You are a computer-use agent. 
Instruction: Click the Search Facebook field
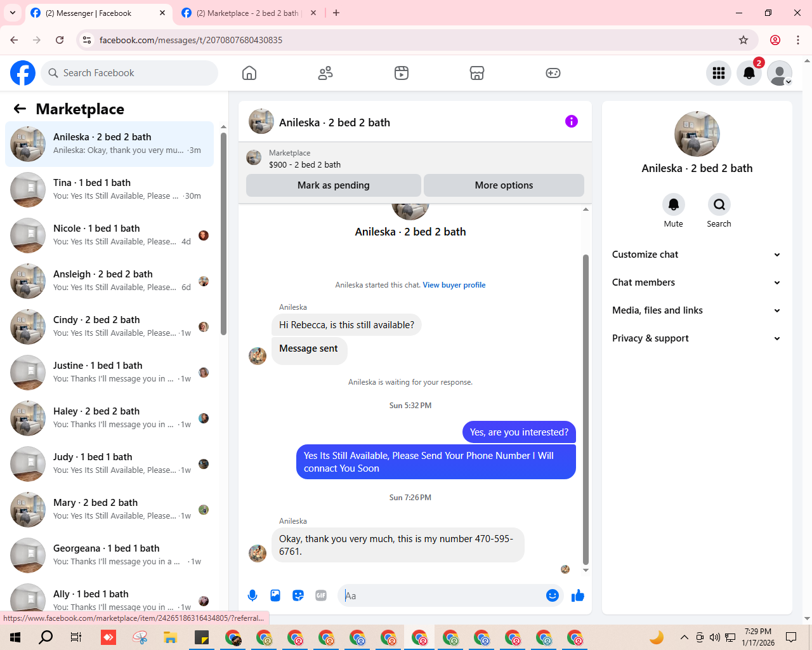(x=130, y=73)
